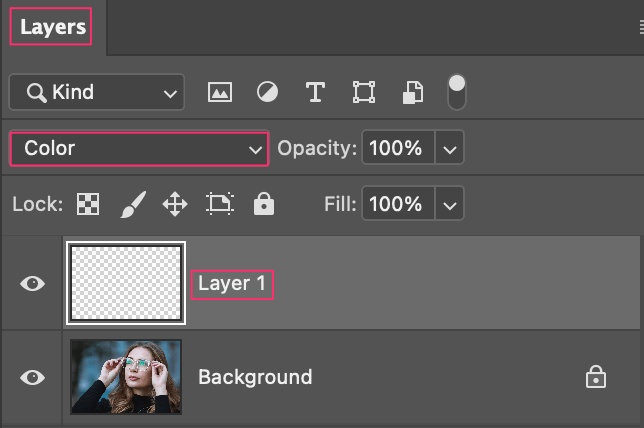Open the Layers panel menu

point(642,27)
